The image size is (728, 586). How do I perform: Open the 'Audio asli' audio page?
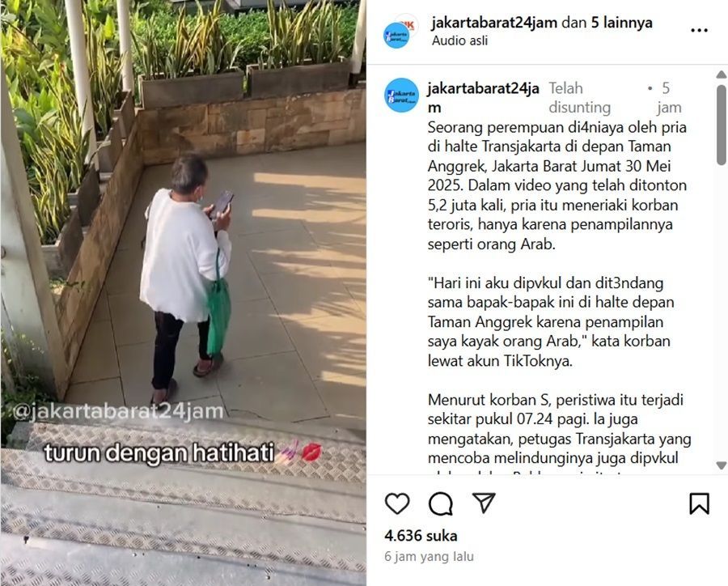click(459, 41)
